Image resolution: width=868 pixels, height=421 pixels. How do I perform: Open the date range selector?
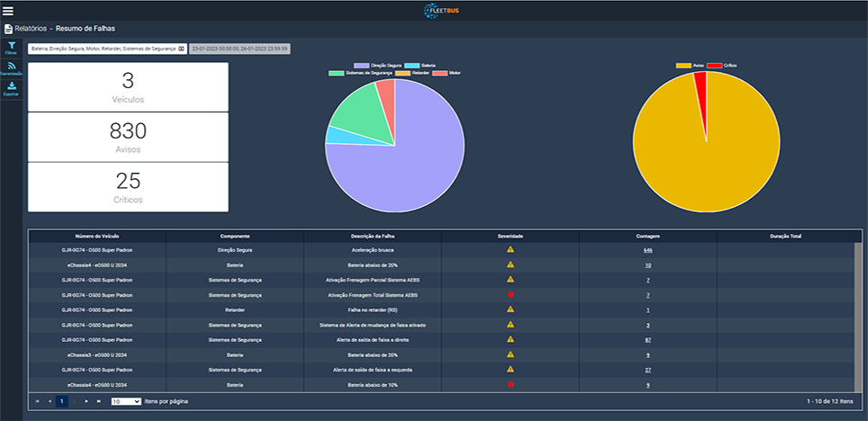pyautogui.click(x=239, y=48)
